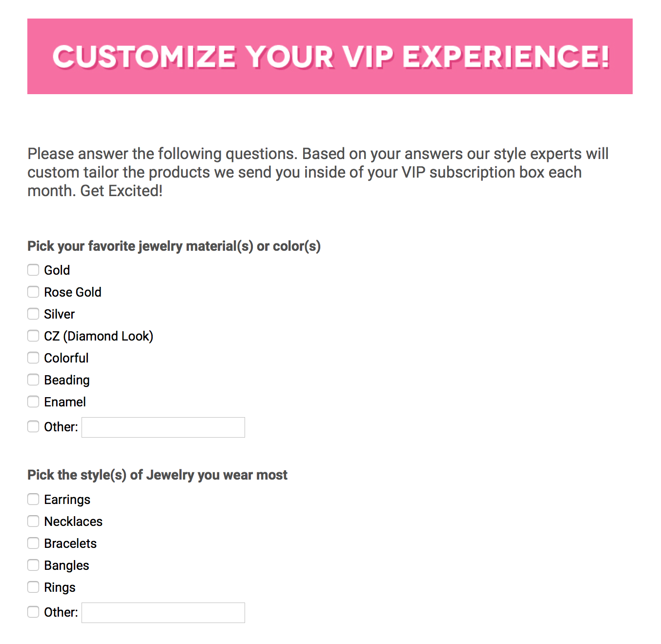Enable the CZ (Diamond Look) option

[x=33, y=336]
